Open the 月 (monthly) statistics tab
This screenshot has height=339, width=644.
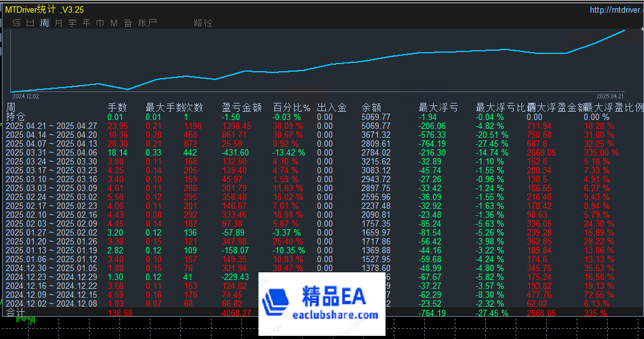pos(58,23)
